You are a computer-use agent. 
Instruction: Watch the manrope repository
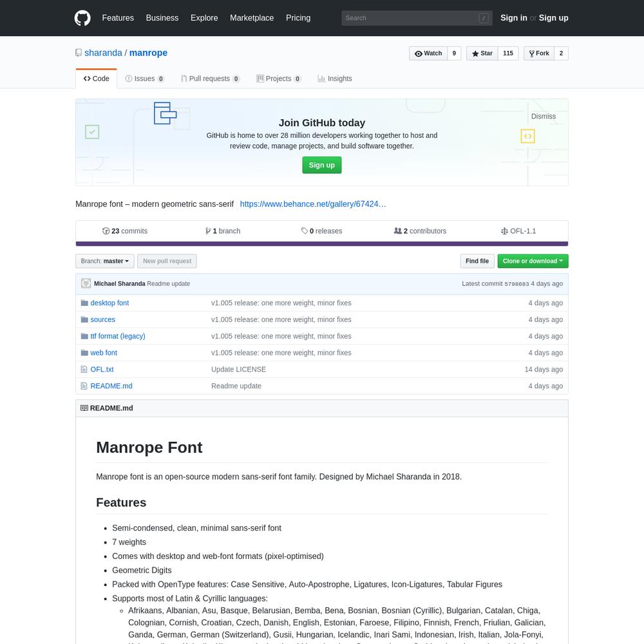tap(428, 53)
